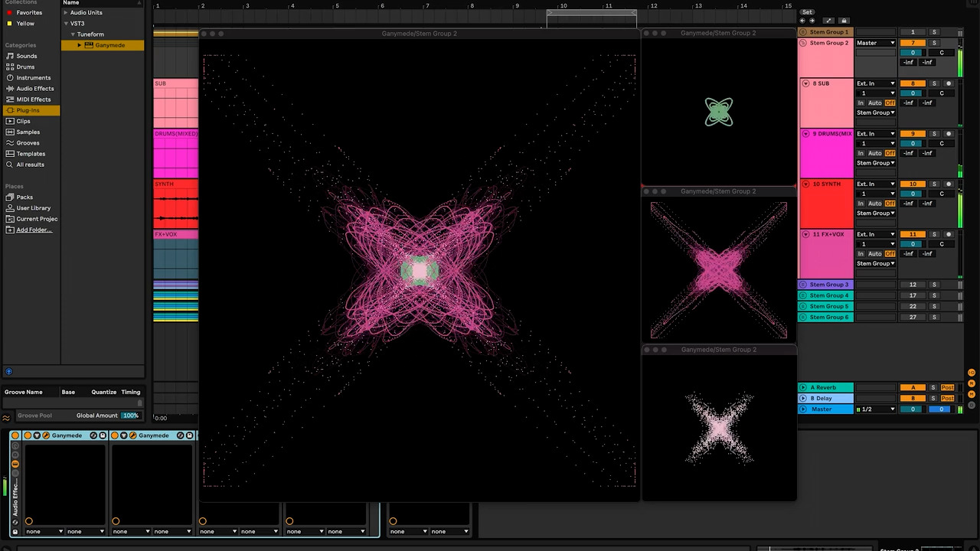Arm the 9 DRUMS track for recording
The height and width of the screenshot is (551, 980).
click(949, 134)
